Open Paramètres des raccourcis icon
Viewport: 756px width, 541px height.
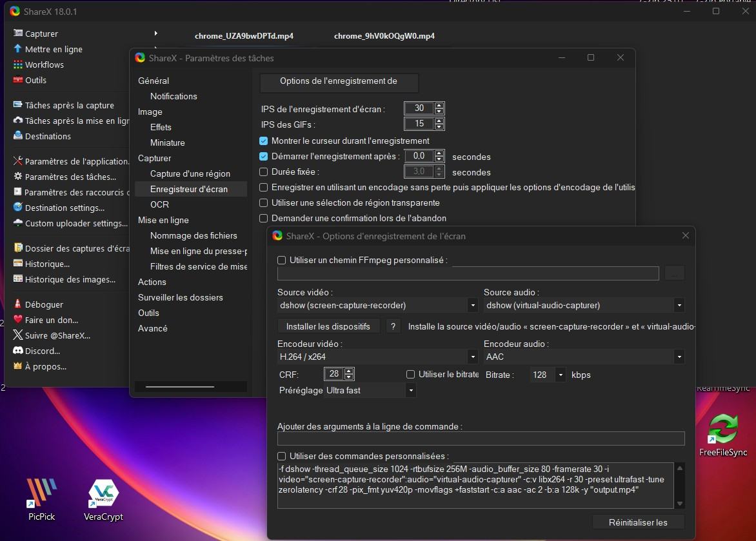point(18,192)
